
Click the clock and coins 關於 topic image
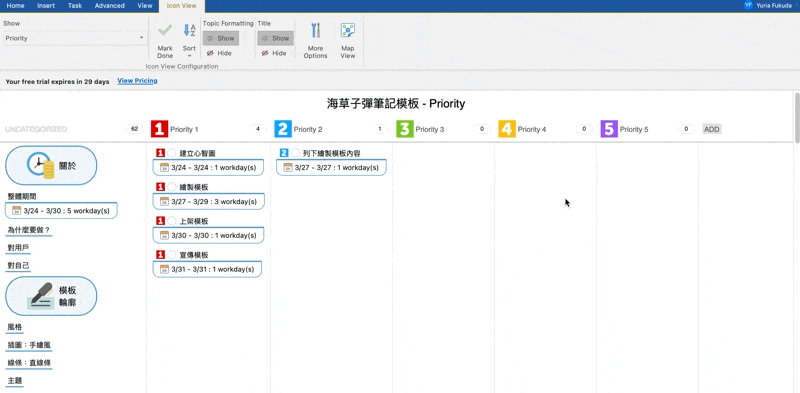pos(41,165)
